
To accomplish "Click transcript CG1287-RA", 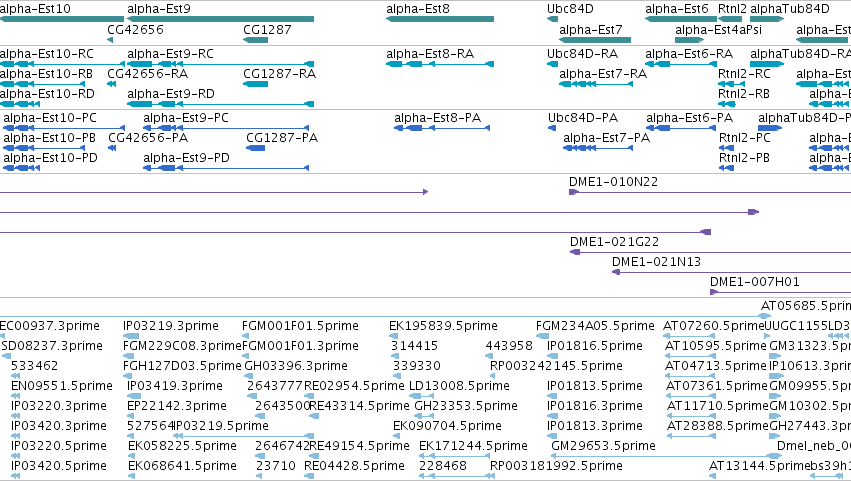I will coord(280,74).
